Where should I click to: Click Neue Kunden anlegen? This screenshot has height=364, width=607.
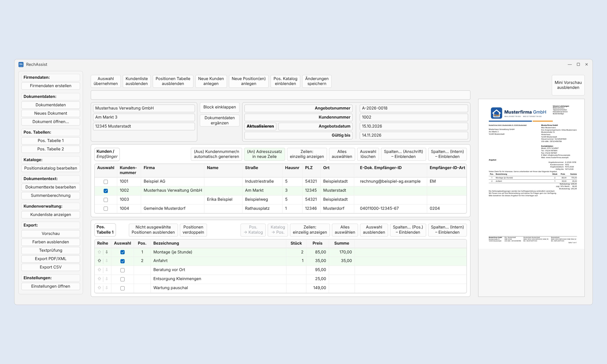tap(211, 81)
